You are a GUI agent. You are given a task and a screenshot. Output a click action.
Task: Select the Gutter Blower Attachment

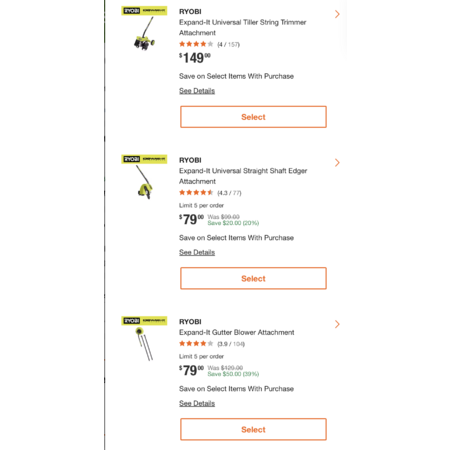[x=253, y=429]
